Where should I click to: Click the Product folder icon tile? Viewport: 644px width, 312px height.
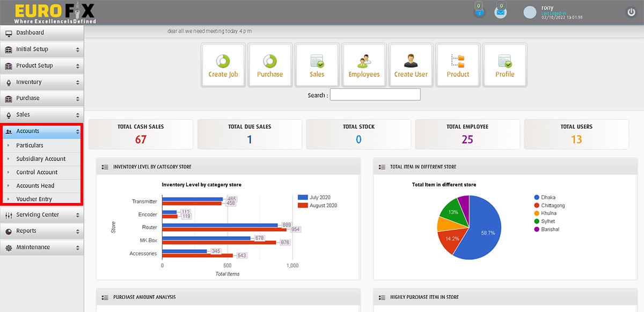pyautogui.click(x=458, y=65)
